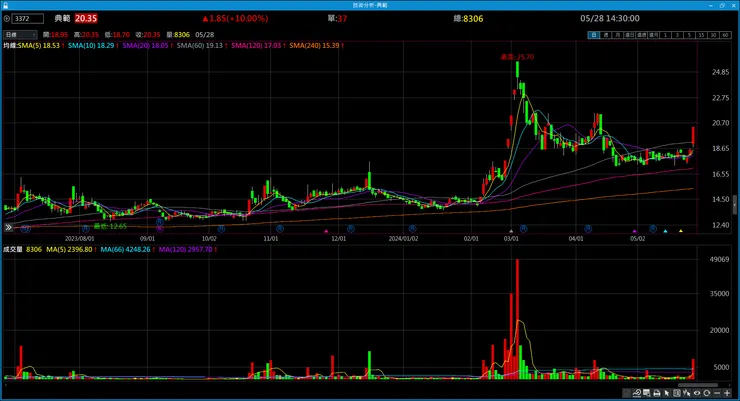Click the first dark icon in bottom toolbar

point(626,393)
